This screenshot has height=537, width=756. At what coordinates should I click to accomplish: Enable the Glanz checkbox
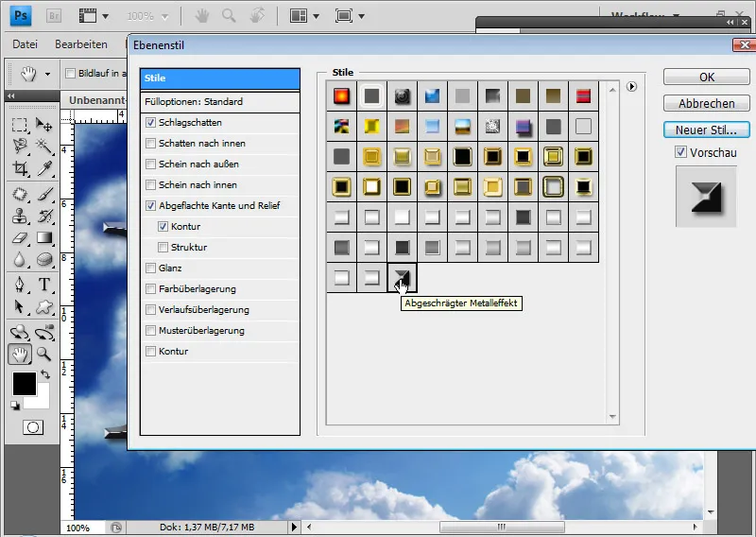click(x=151, y=268)
